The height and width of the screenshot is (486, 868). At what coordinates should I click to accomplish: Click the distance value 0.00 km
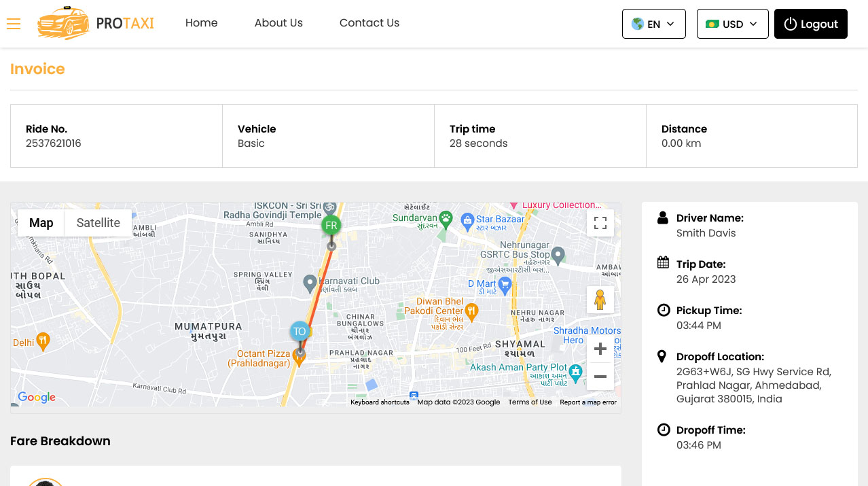tap(681, 143)
